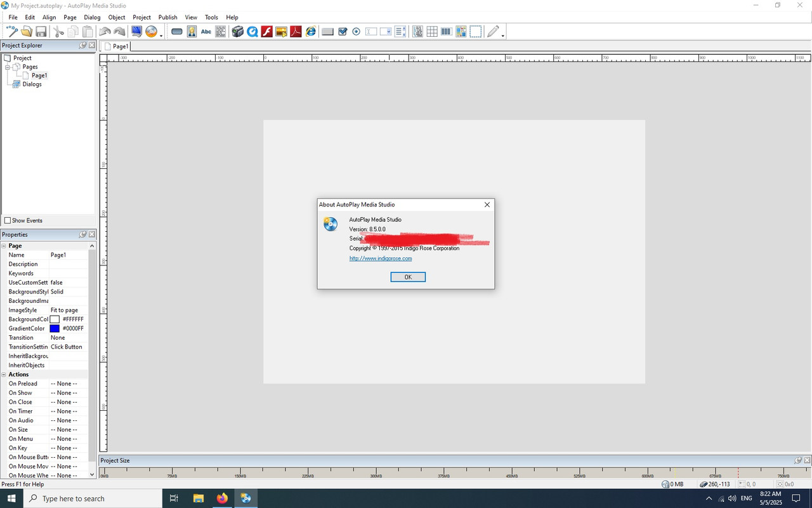Insert a Grid object from the toolbar

point(432,32)
